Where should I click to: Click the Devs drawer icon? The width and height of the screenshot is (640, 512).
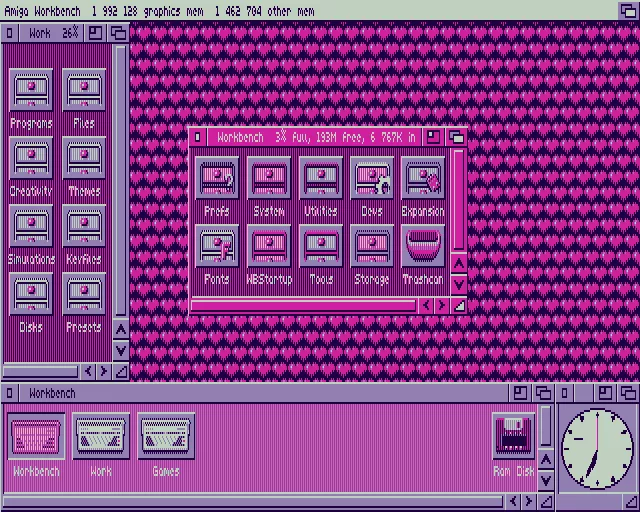372,179
